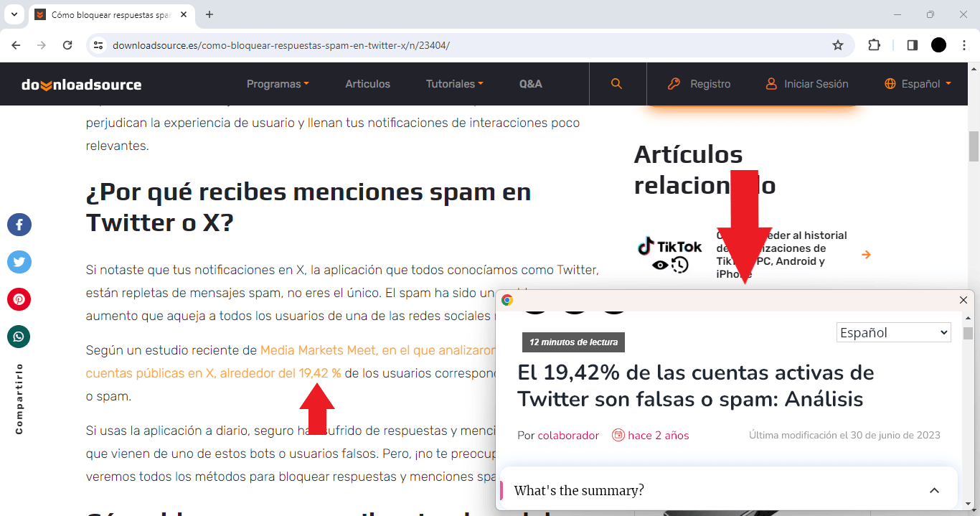Click the browser forward arrow
980x516 pixels.
pos(42,45)
